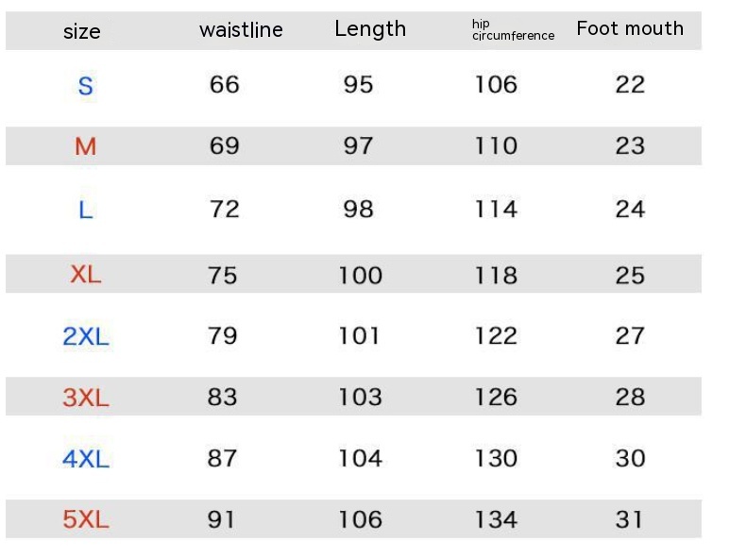
Task: Select the "Foot mouth" column header
Action: coord(630,28)
